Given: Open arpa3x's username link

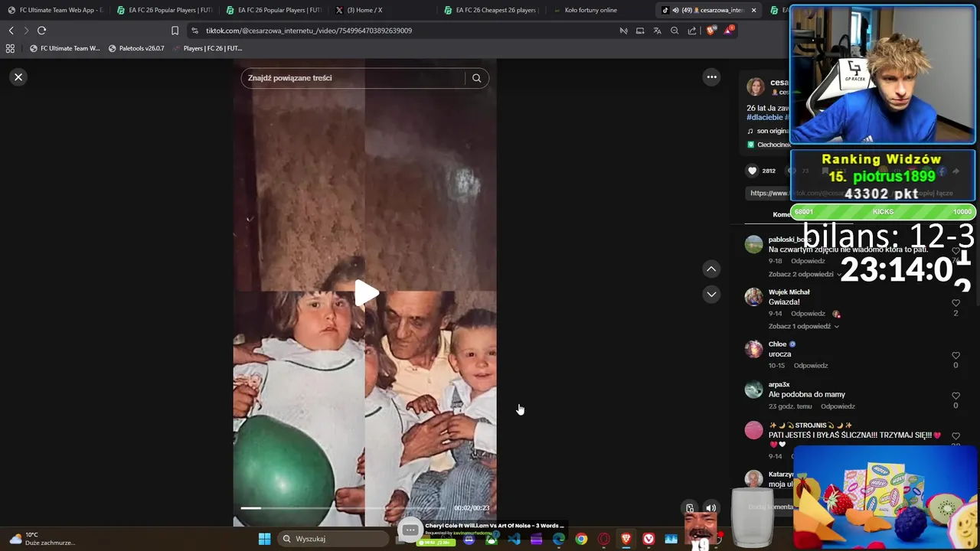Looking at the screenshot, I should coord(779,385).
